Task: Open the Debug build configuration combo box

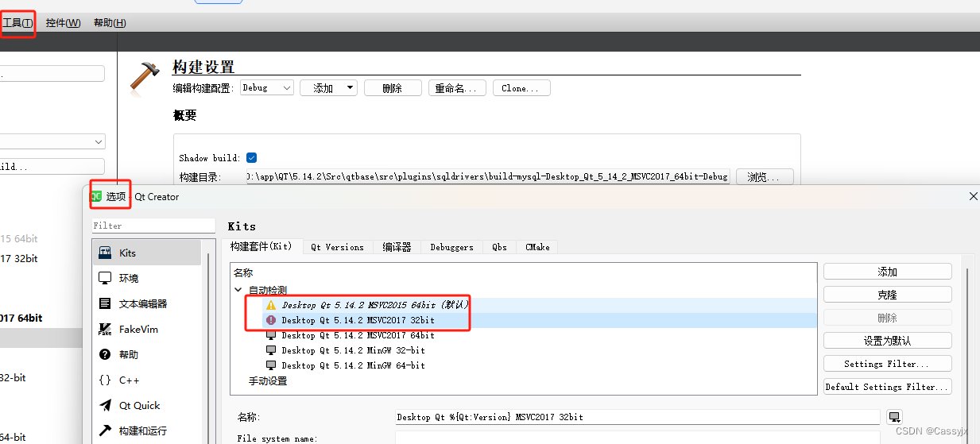Action: [267, 88]
